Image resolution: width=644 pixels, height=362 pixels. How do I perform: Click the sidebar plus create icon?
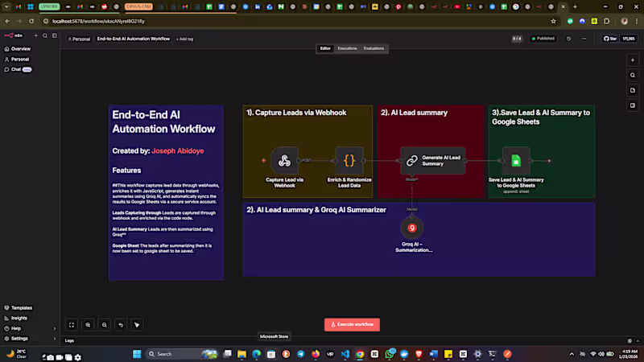pos(35,35)
